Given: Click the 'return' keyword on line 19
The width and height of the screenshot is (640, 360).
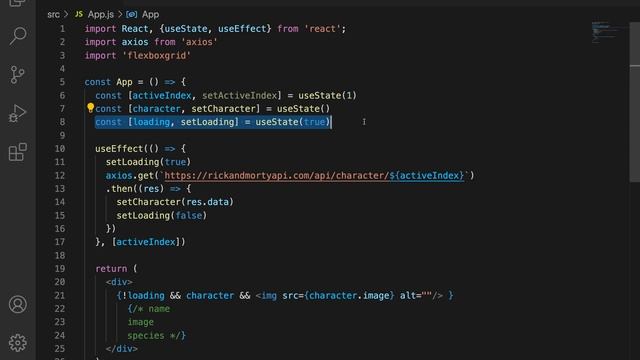Looking at the screenshot, I should coord(111,269).
